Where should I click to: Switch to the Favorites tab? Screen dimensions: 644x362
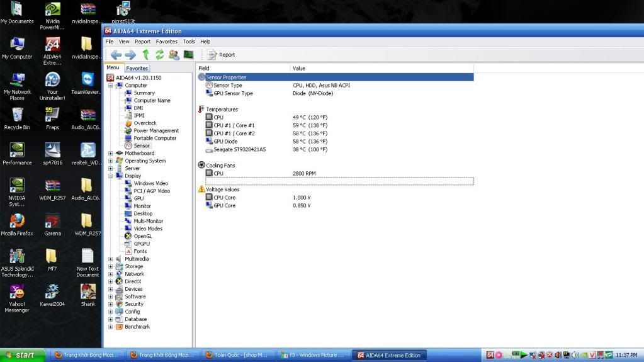pos(137,69)
